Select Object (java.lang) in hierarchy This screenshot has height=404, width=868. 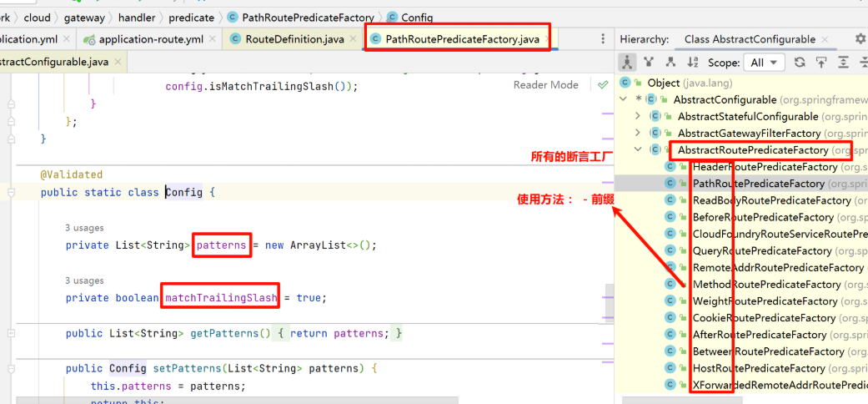740,83
